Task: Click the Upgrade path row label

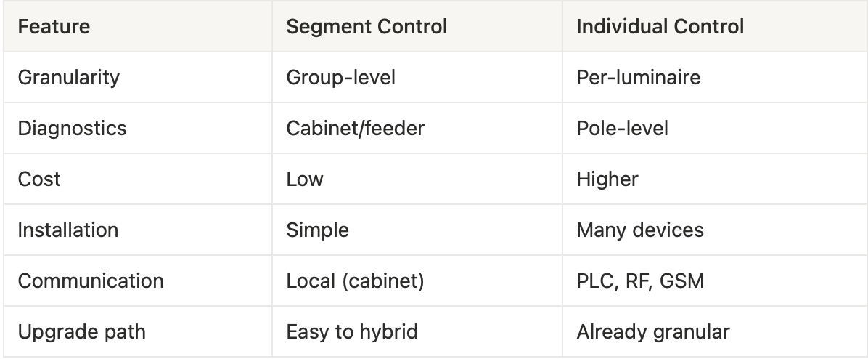Action: pos(81,331)
